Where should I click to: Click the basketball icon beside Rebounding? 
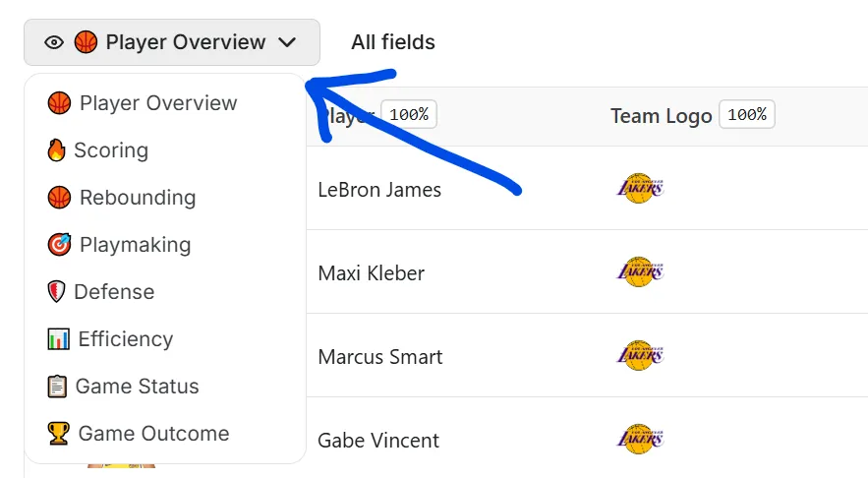pyautogui.click(x=59, y=198)
